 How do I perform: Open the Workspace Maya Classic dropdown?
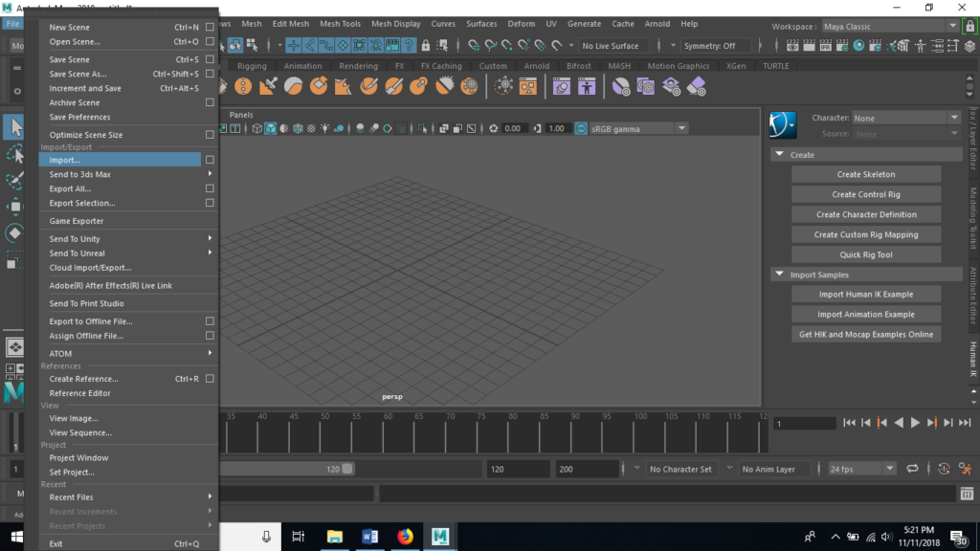(x=890, y=26)
